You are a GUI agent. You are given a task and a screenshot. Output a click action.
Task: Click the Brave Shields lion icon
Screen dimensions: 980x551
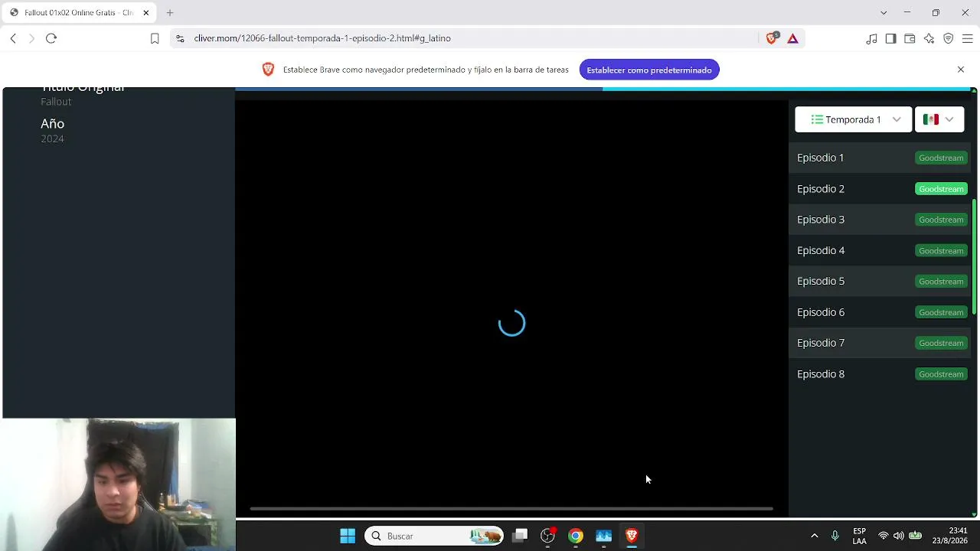[772, 38]
